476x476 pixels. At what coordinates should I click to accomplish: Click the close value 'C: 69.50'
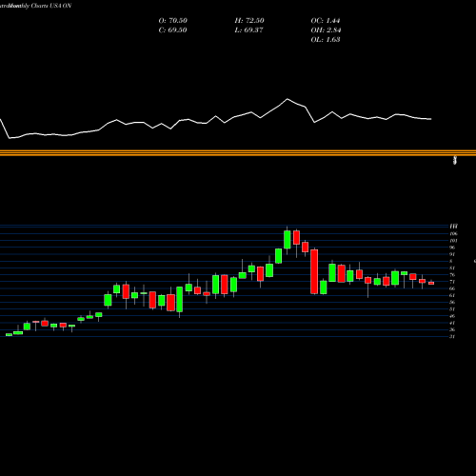tap(172, 30)
